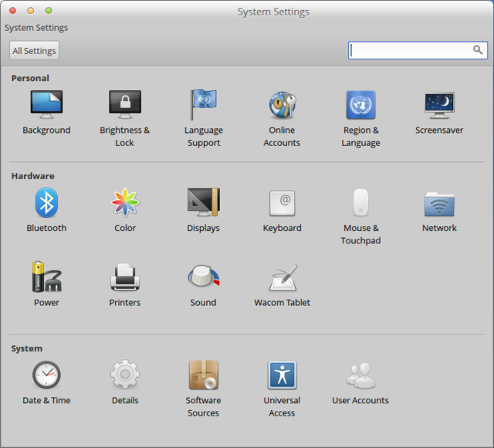The image size is (494, 448).
Task: Open the Online Accounts icon
Action: (283, 105)
